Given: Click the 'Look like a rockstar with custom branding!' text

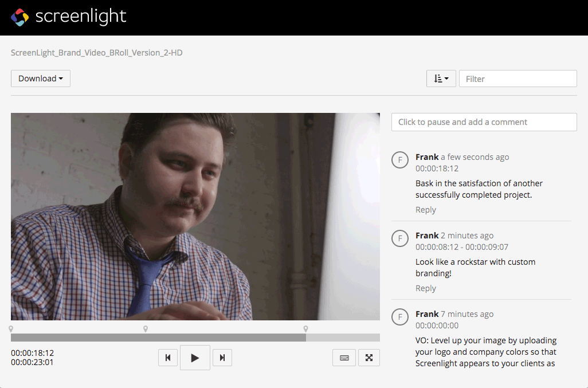Looking at the screenshot, I should pyautogui.click(x=475, y=267).
